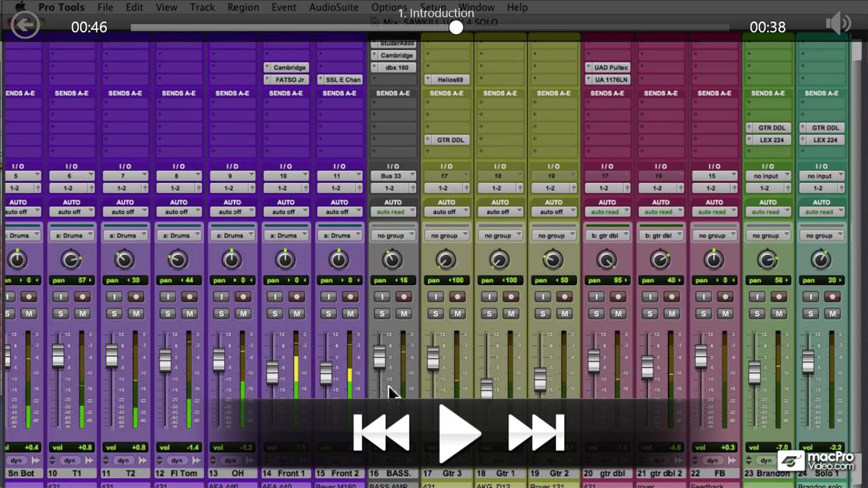Enable input monitoring on gtr dbl 2 track
868x488 pixels.
[x=650, y=296]
